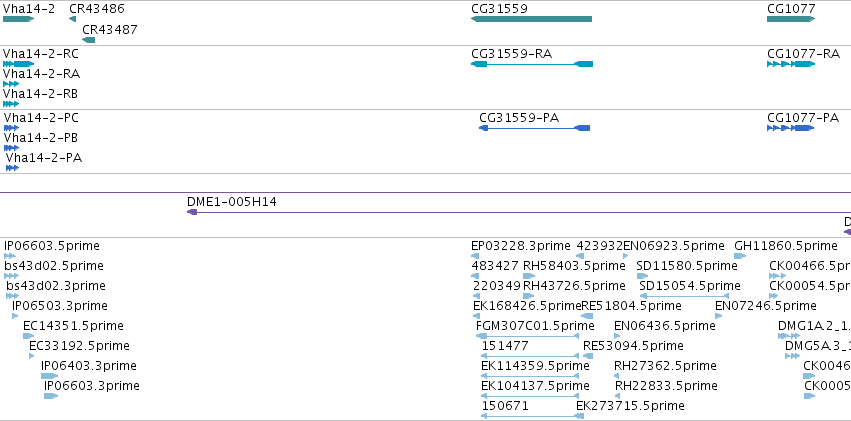
Task: Select the IP06403.3prime EST glyph
Action: [x=49, y=375]
